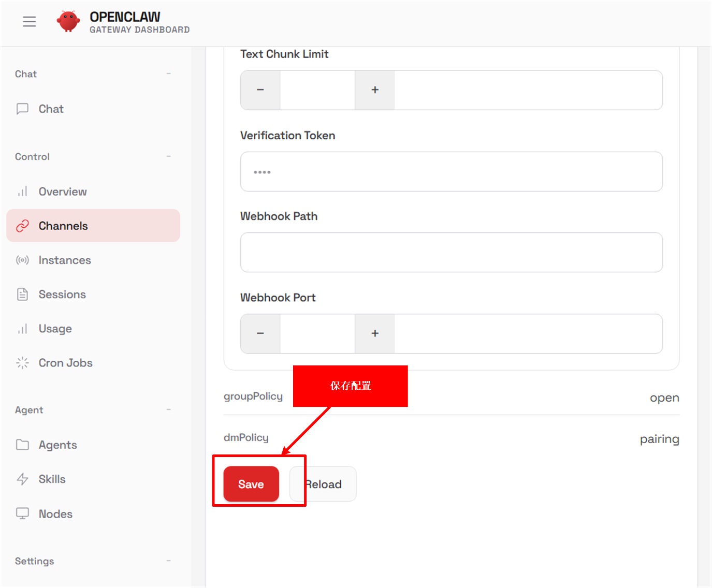Collapse the Chat sidebar section
Image resolution: width=712 pixels, height=588 pixels.
(x=168, y=74)
